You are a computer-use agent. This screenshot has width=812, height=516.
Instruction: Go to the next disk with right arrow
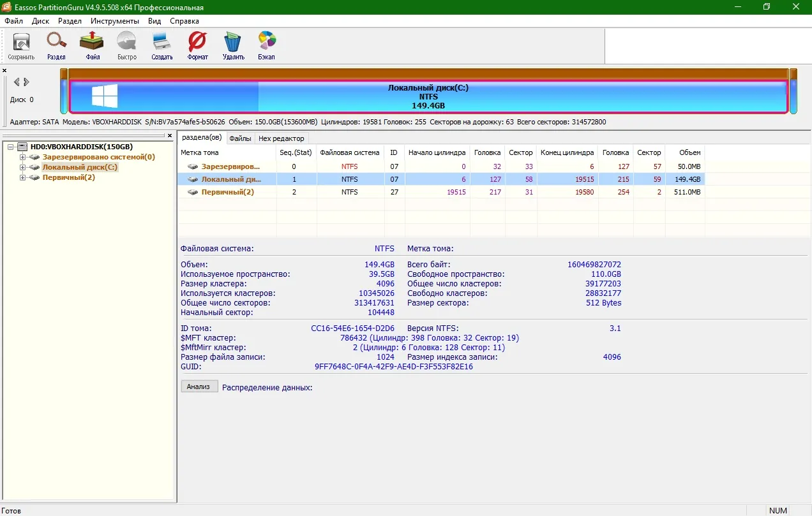tap(26, 82)
